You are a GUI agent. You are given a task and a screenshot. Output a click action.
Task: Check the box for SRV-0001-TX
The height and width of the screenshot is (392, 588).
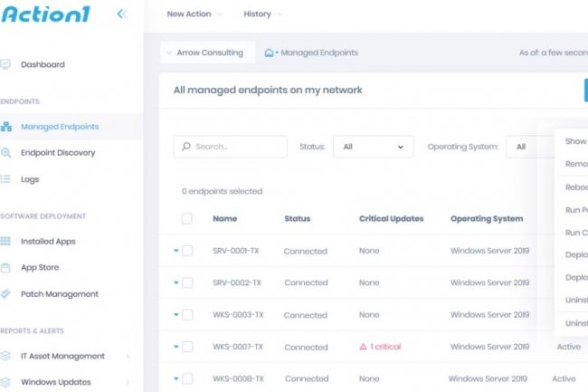(x=187, y=251)
